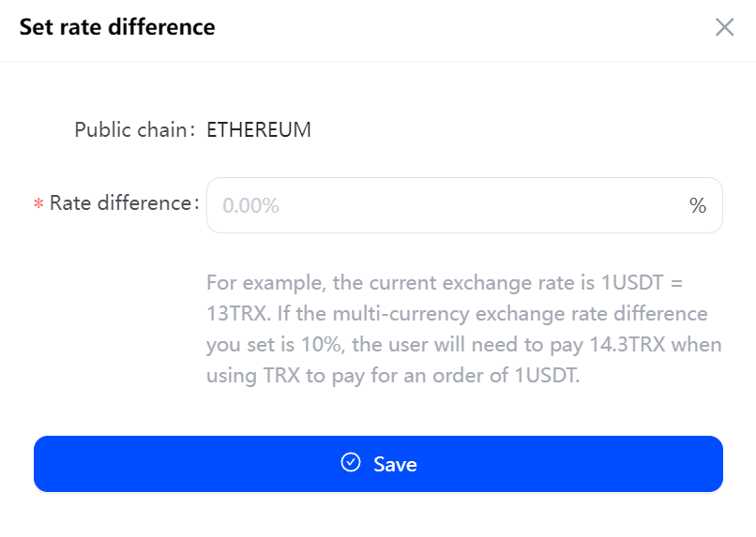Close the Set rate difference dialog
The height and width of the screenshot is (537, 756).
pos(724,27)
